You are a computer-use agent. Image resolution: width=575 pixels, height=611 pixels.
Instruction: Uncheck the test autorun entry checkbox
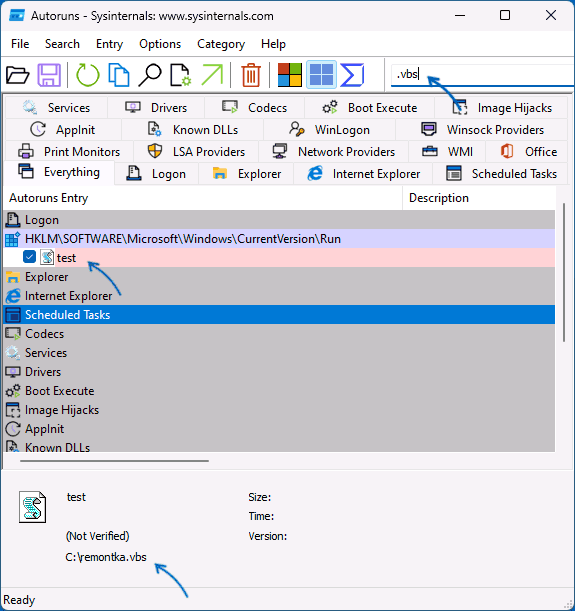coord(30,257)
